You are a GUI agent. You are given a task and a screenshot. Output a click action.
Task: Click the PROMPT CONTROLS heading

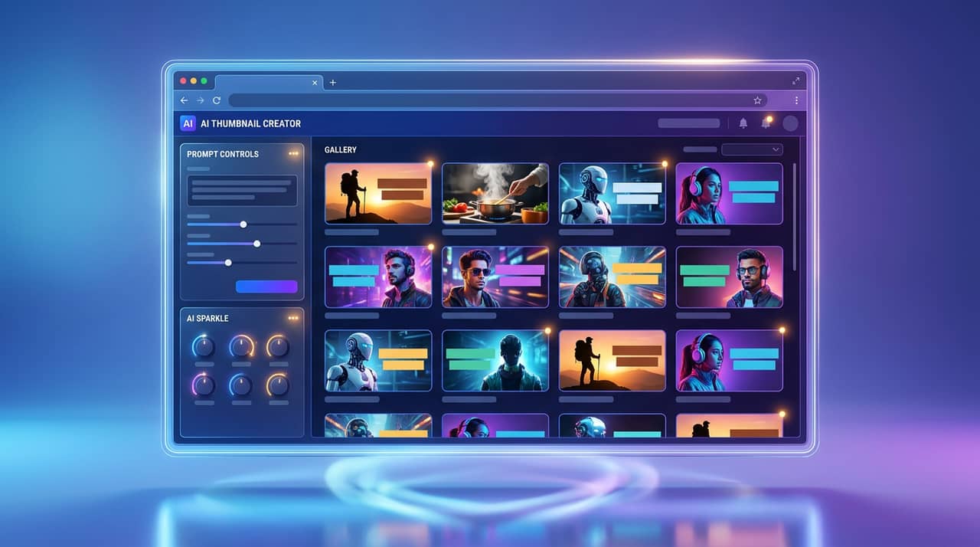223,154
